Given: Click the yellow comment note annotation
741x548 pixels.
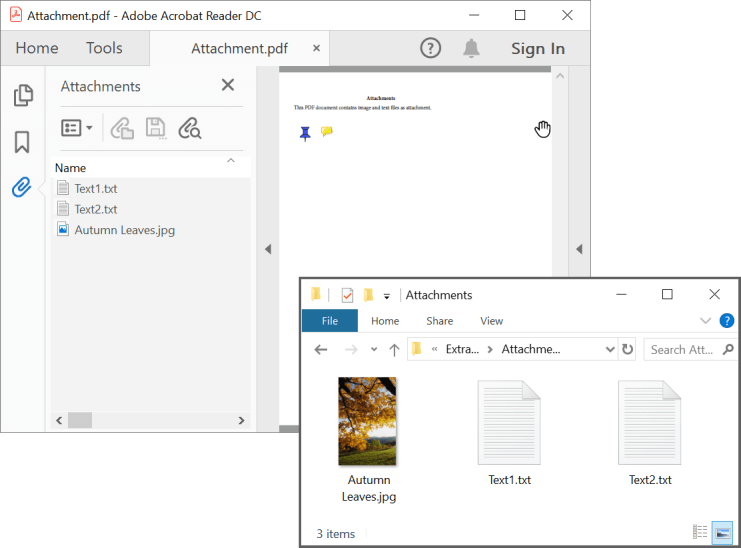Looking at the screenshot, I should point(327,131).
